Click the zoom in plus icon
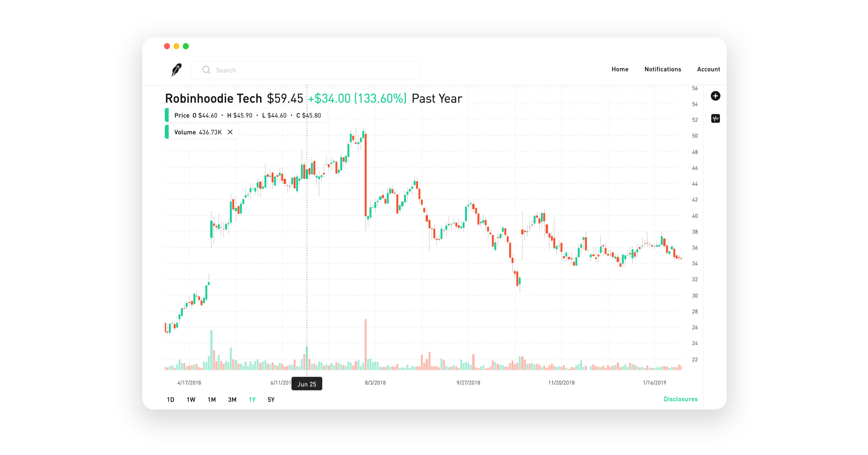Screen dimensions: 868x455 point(715,96)
